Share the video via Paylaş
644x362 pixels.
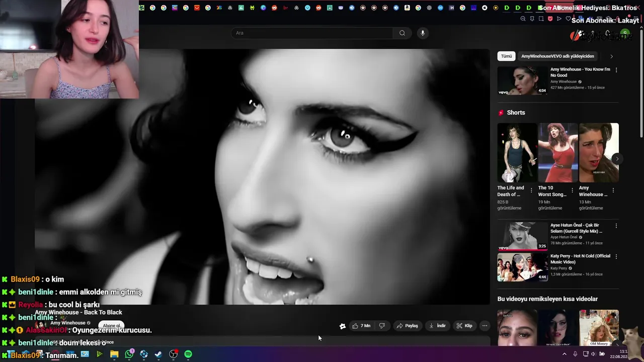click(407, 326)
